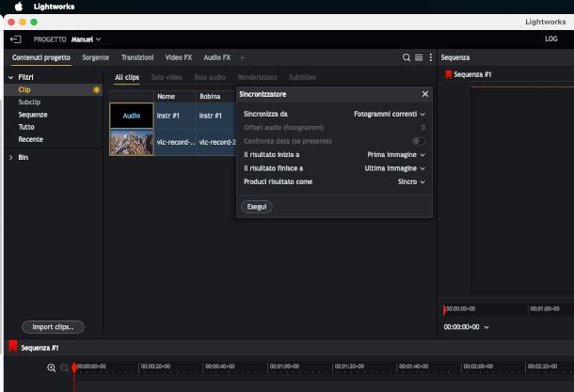
Task: Click the Audio clip thumbnail
Action: tap(132, 116)
